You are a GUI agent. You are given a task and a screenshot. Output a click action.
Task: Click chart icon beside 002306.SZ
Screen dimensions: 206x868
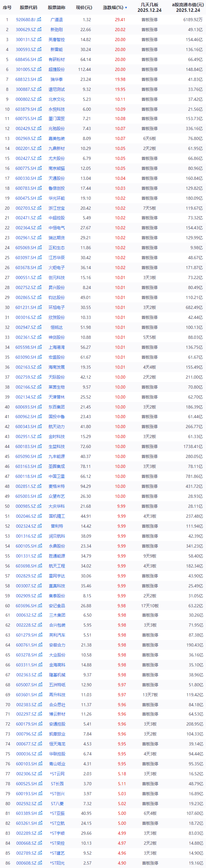pos(40,774)
